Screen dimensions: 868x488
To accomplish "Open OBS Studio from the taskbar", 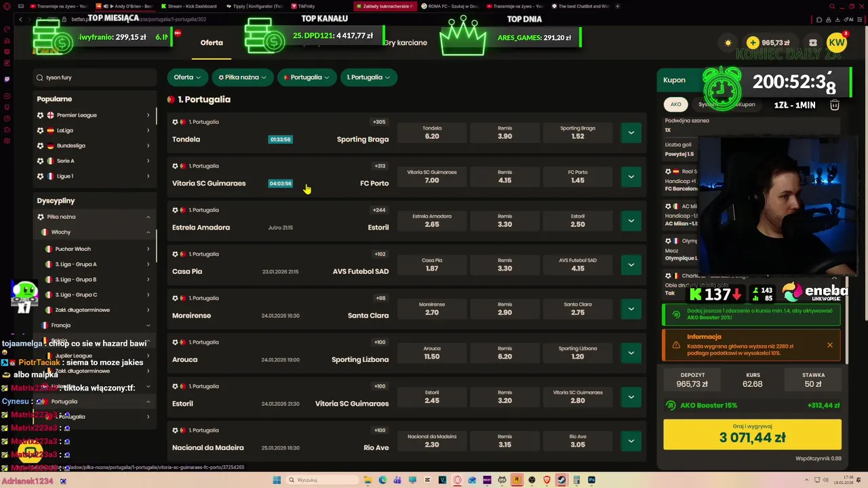I will pos(532,480).
